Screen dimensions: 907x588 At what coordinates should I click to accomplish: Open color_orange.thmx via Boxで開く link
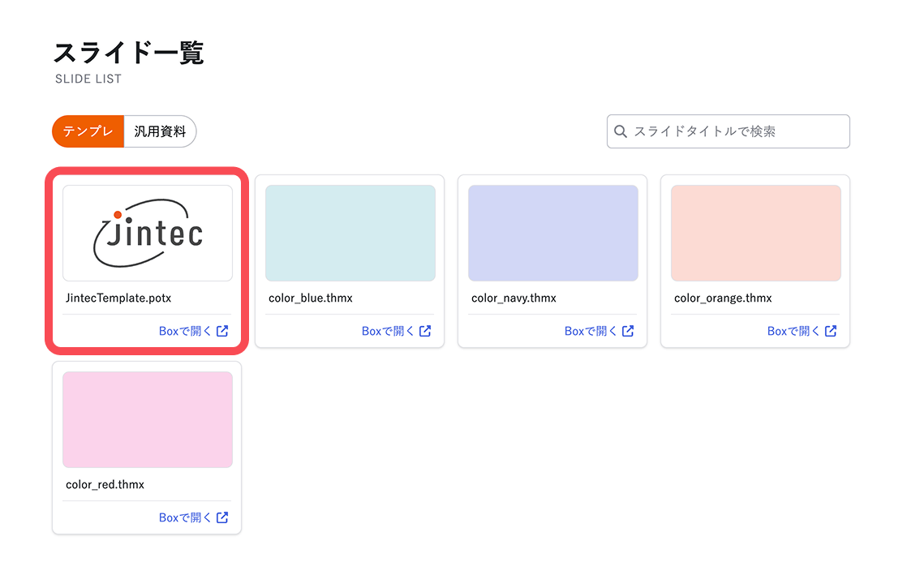pyautogui.click(x=793, y=331)
